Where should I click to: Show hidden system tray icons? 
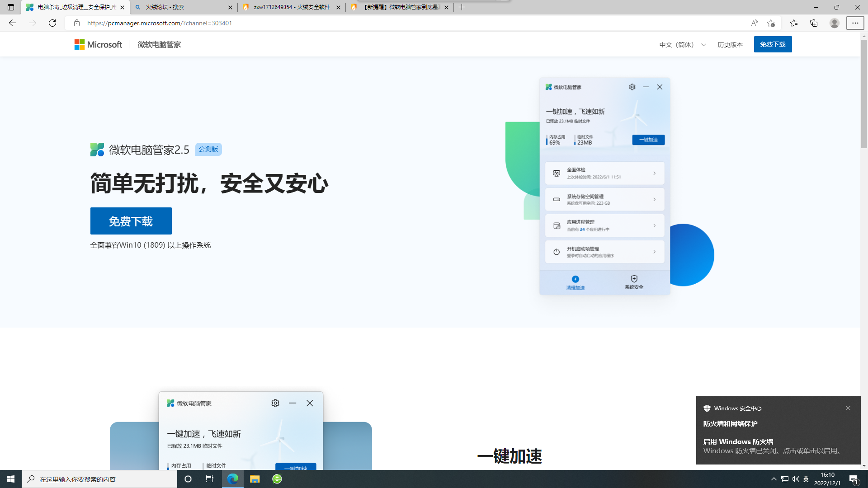774,479
